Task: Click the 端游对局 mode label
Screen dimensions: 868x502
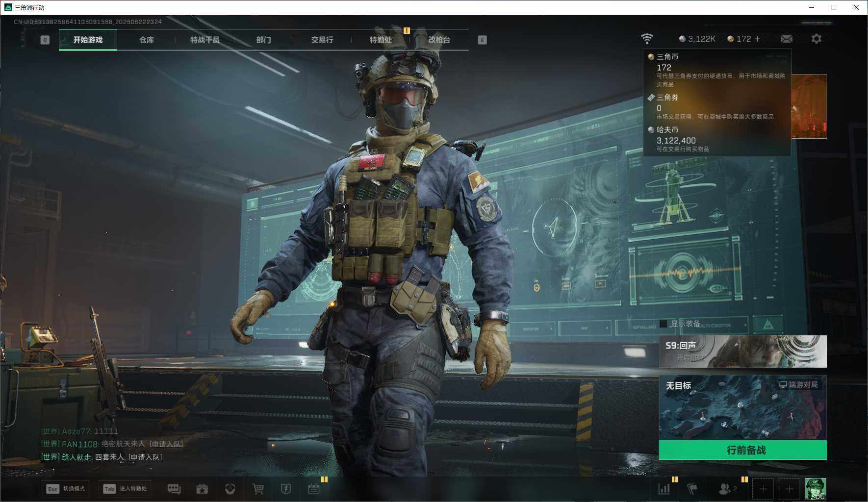Action: (x=799, y=385)
